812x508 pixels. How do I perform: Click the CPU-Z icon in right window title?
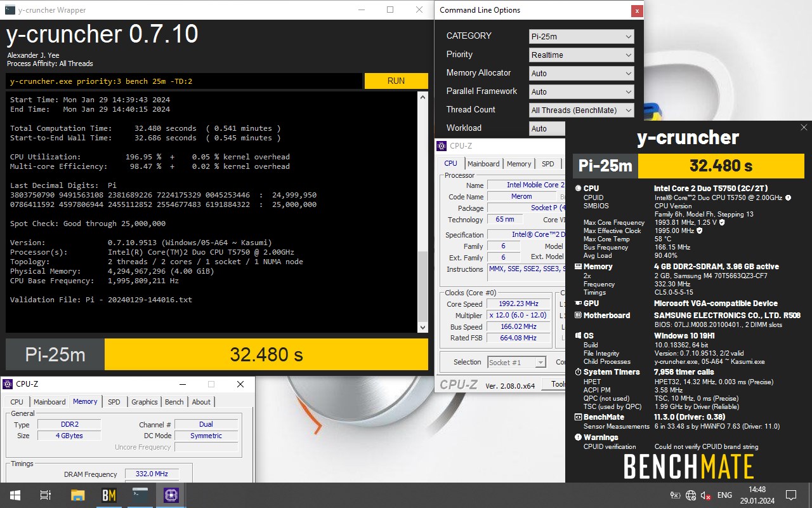tap(442, 146)
